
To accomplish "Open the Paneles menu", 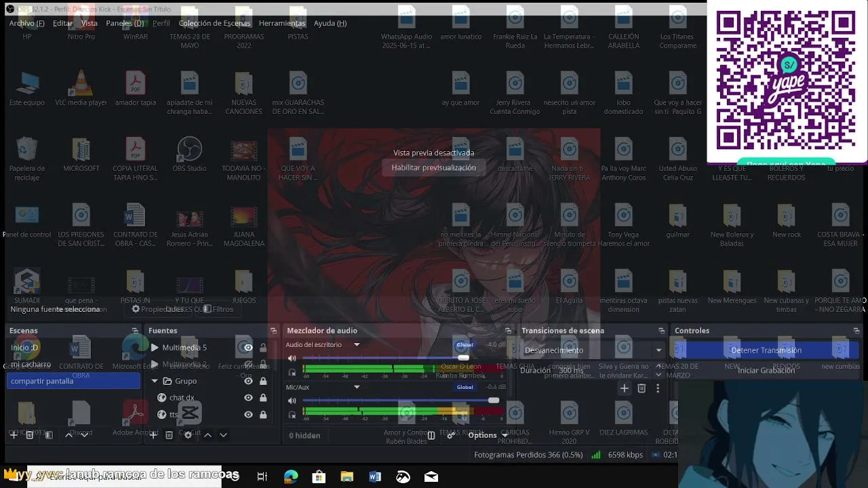I will pyautogui.click(x=125, y=23).
